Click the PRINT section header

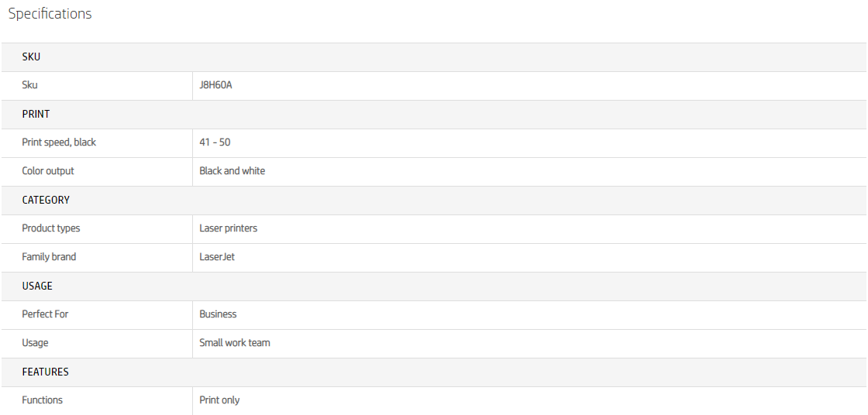coord(36,114)
